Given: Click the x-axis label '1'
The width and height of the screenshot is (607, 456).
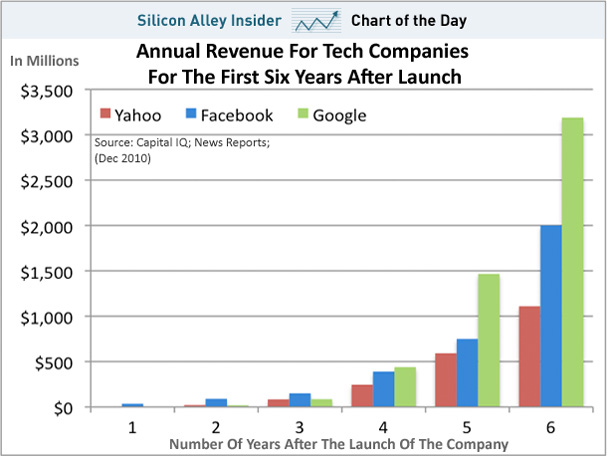Looking at the screenshot, I should 132,427.
